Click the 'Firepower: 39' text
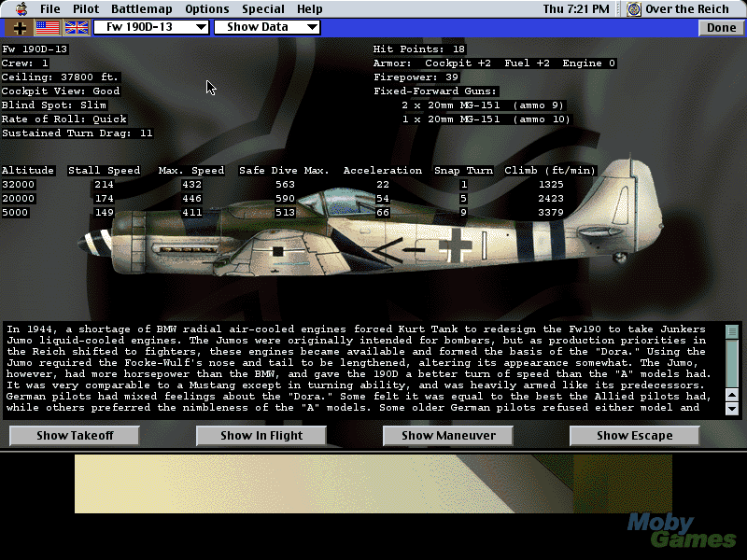This screenshot has width=747, height=560. [416, 77]
